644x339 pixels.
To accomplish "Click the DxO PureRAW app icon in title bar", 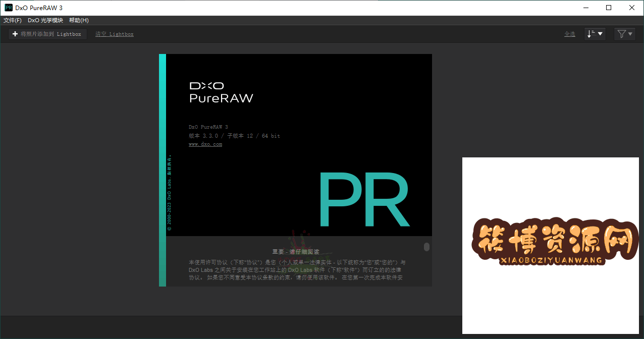I will (9, 8).
